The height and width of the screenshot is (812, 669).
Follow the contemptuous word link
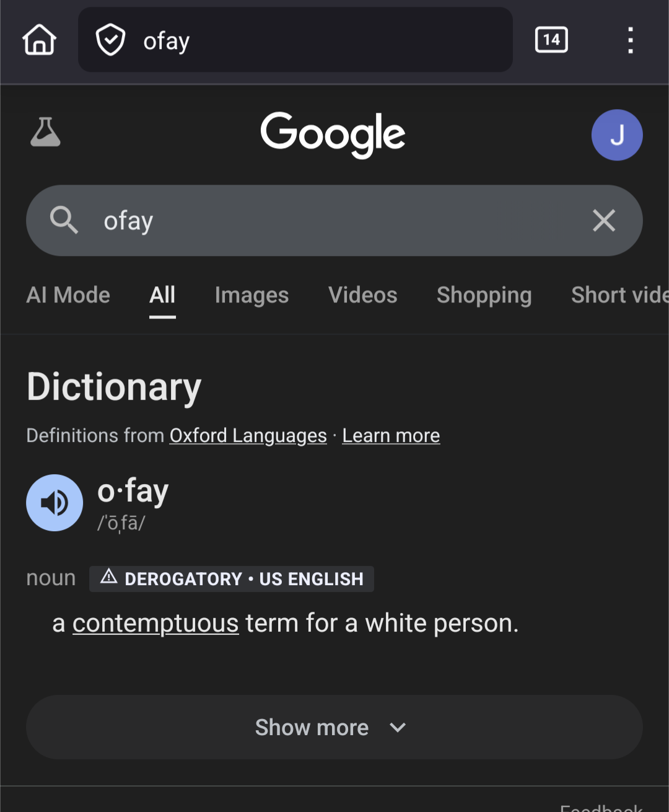[x=155, y=623]
